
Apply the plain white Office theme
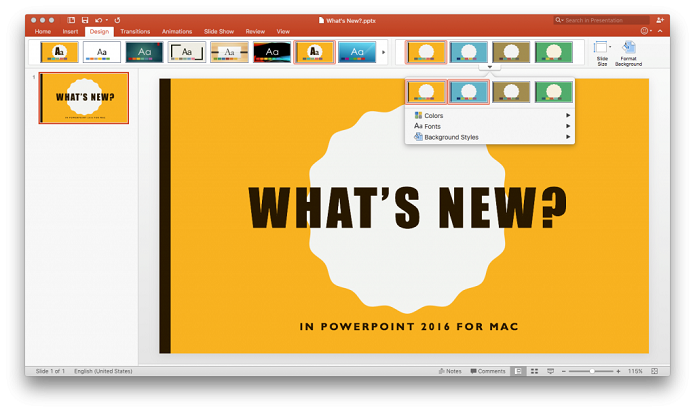coord(102,52)
